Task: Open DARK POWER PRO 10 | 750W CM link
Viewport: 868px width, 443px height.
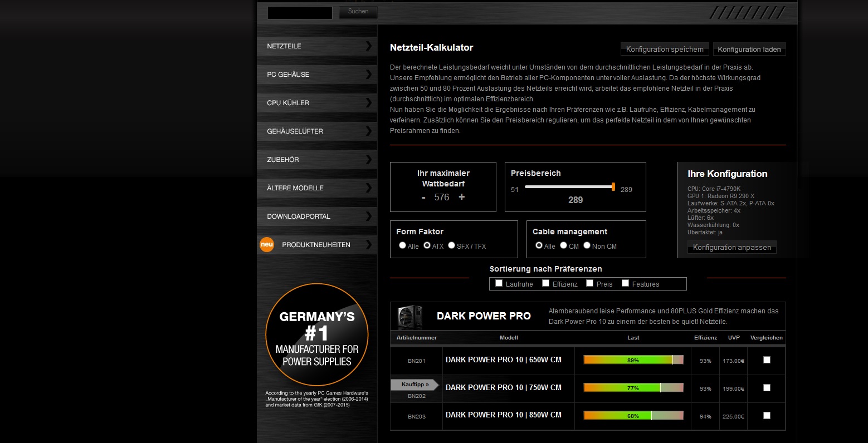Action: tap(504, 387)
